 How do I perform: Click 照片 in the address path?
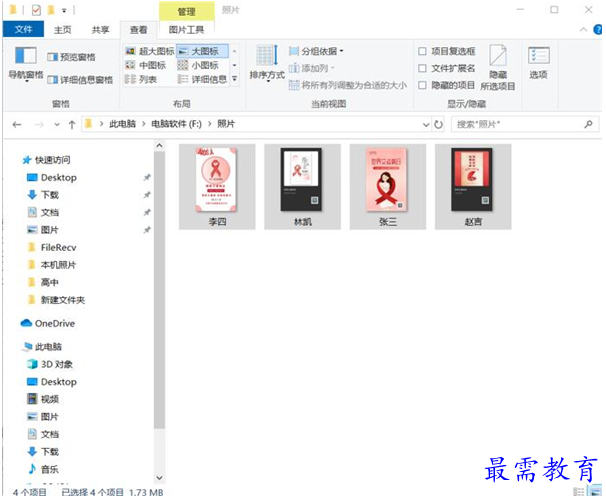coord(226,124)
